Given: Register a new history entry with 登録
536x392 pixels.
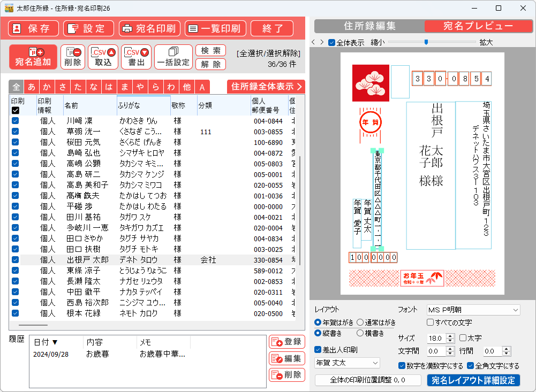Looking at the screenshot, I should 286,342.
